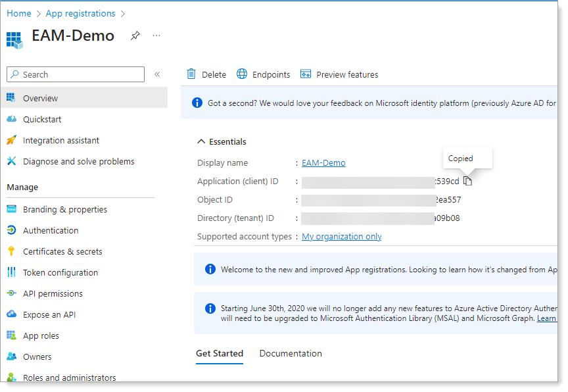Select Quickstart in the sidebar
Image resolution: width=568 pixels, height=392 pixels.
click(x=42, y=119)
